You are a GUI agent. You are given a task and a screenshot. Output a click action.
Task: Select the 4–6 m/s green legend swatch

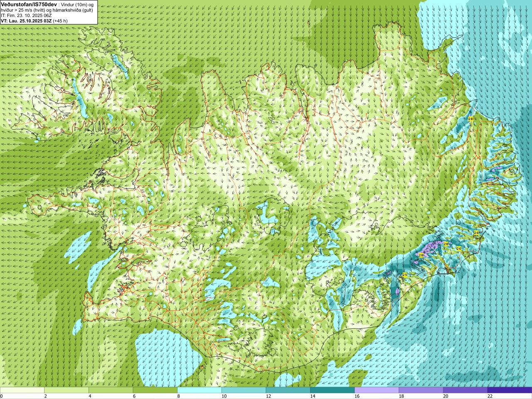point(111,390)
